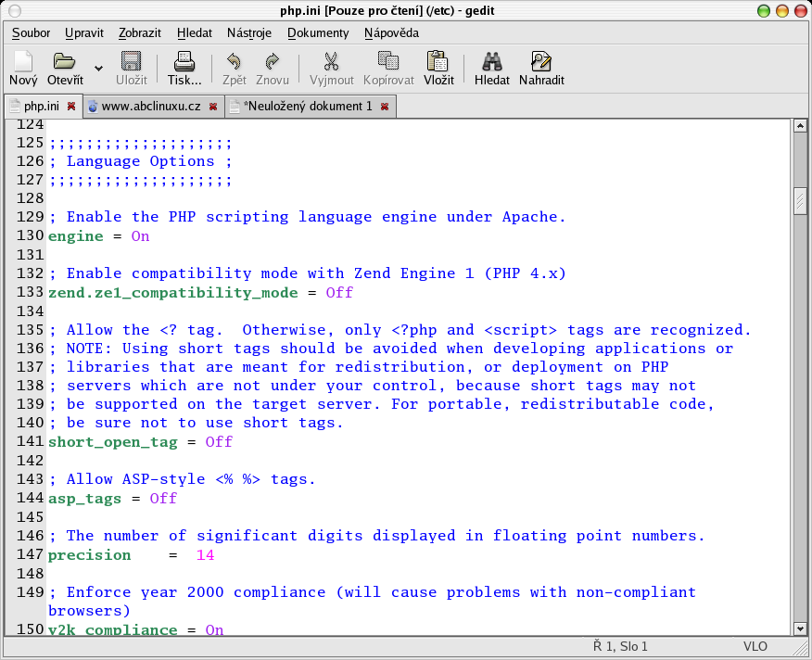Click the 'Off' value of short_open_tag
The width and height of the screenshot is (812, 660).
click(219, 442)
